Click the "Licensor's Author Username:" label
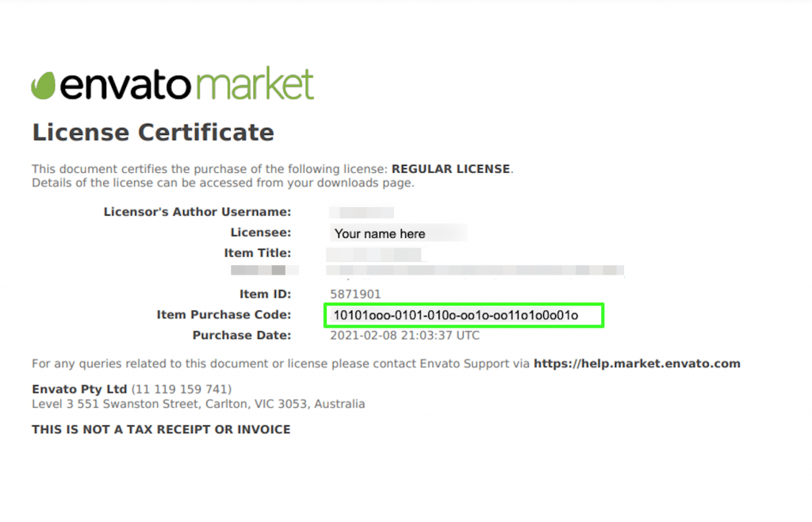812x522 pixels. (x=197, y=212)
